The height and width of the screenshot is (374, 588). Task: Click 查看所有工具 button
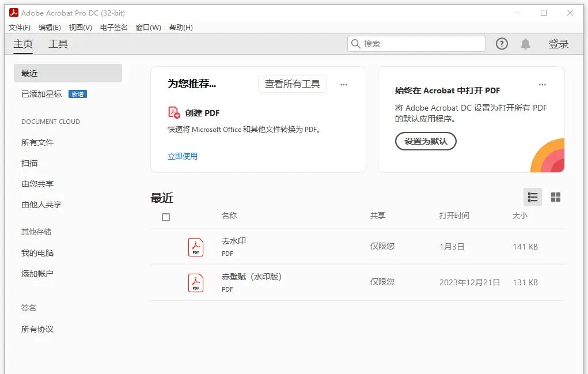click(x=293, y=84)
